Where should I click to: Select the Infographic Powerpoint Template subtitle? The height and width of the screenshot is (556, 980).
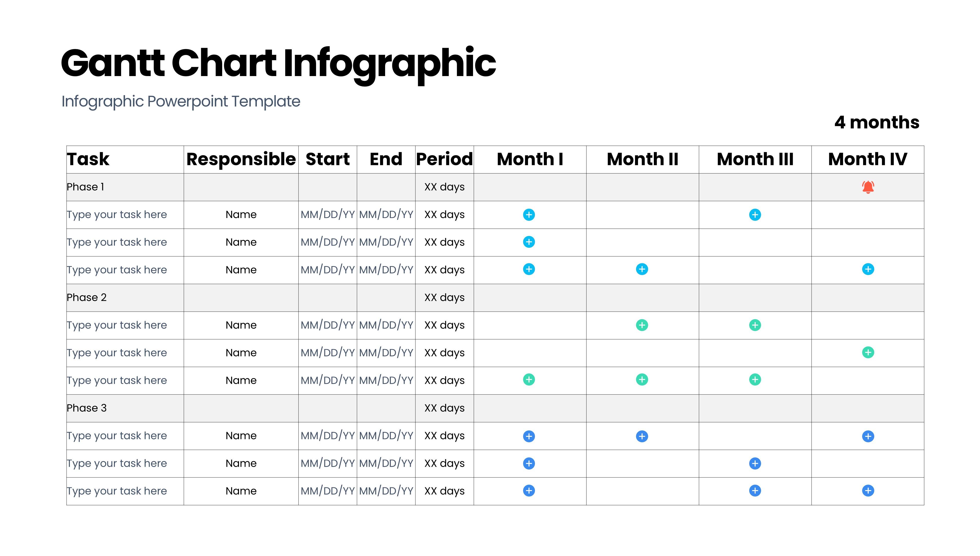181,102
